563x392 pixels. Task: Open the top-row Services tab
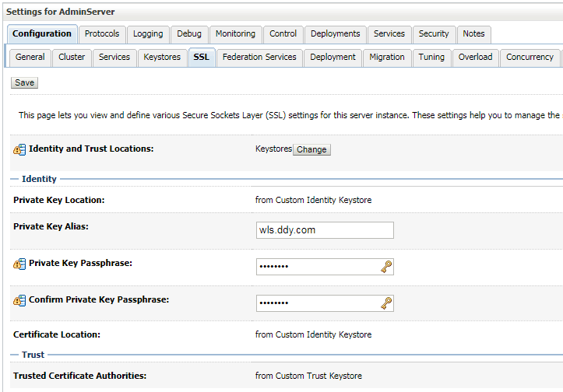(x=389, y=34)
